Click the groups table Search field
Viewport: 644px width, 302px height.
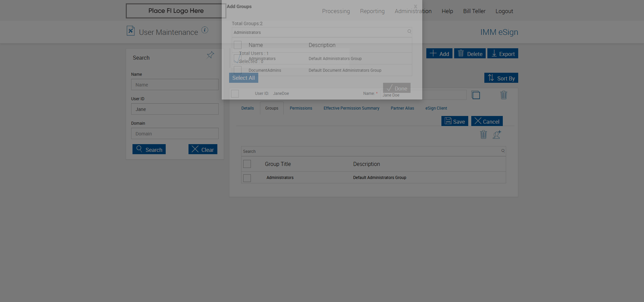pos(373,151)
